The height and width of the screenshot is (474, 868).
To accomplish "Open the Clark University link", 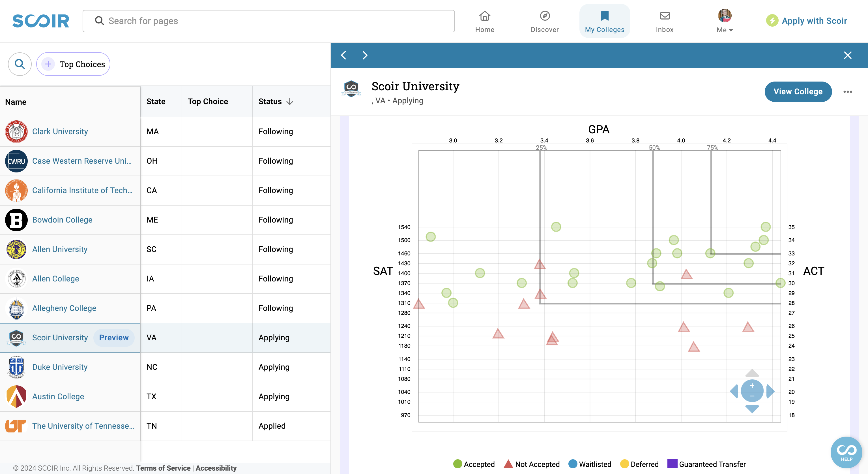I will tap(60, 131).
